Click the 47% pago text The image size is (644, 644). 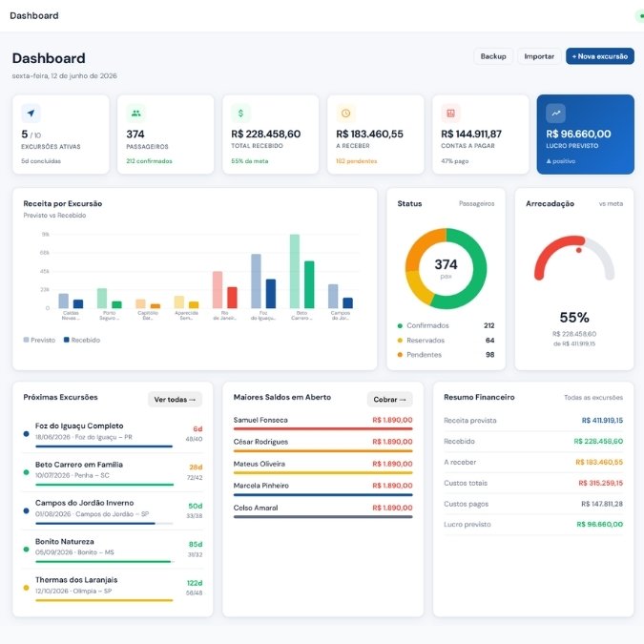click(455, 161)
